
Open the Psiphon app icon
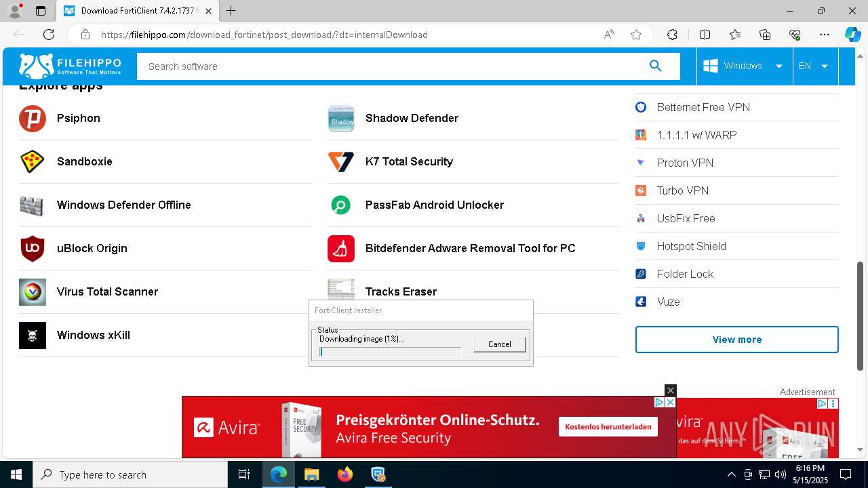coord(33,119)
